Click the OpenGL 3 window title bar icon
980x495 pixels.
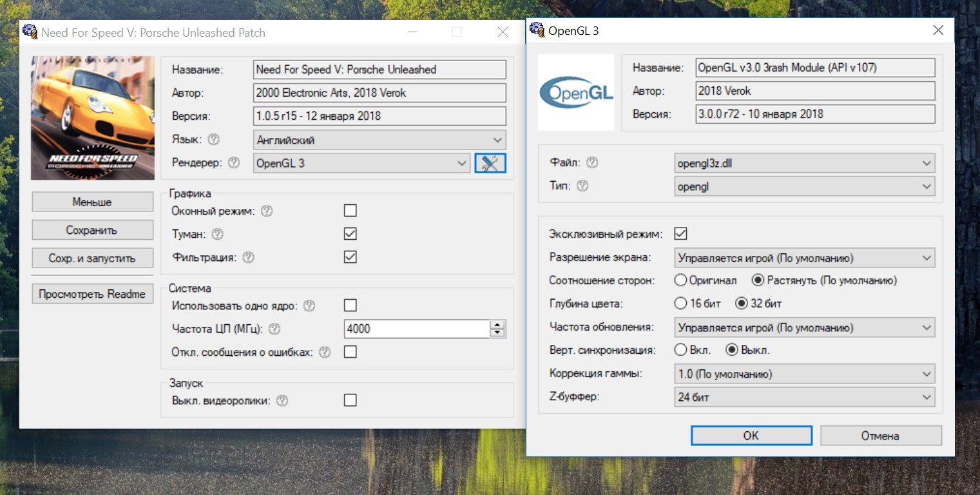536,30
